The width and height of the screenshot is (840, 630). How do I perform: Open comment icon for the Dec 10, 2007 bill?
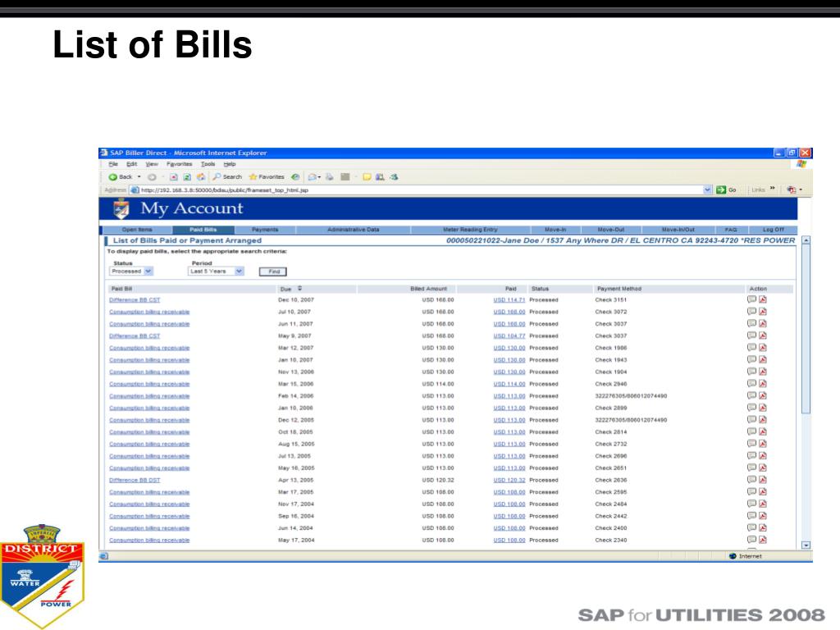click(x=751, y=299)
